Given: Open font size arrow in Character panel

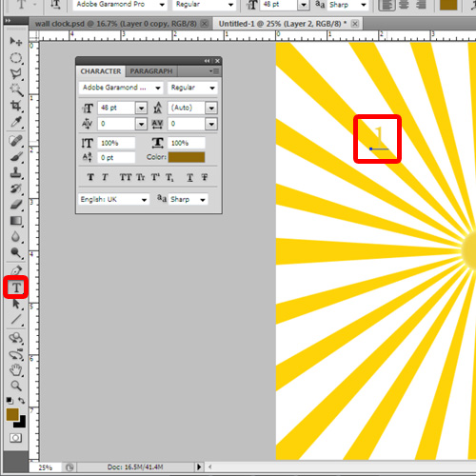Looking at the screenshot, I should pos(141,109).
